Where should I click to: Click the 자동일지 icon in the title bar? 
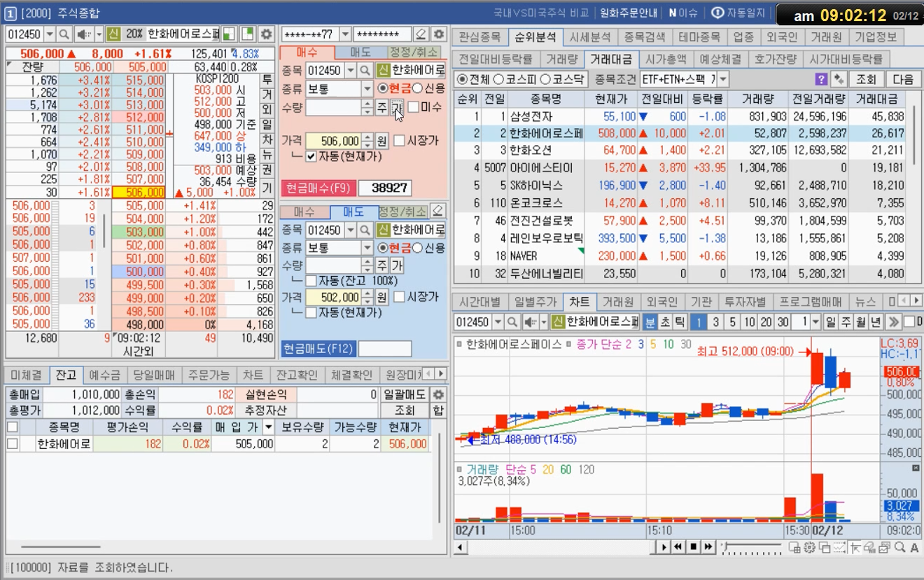tap(738, 13)
